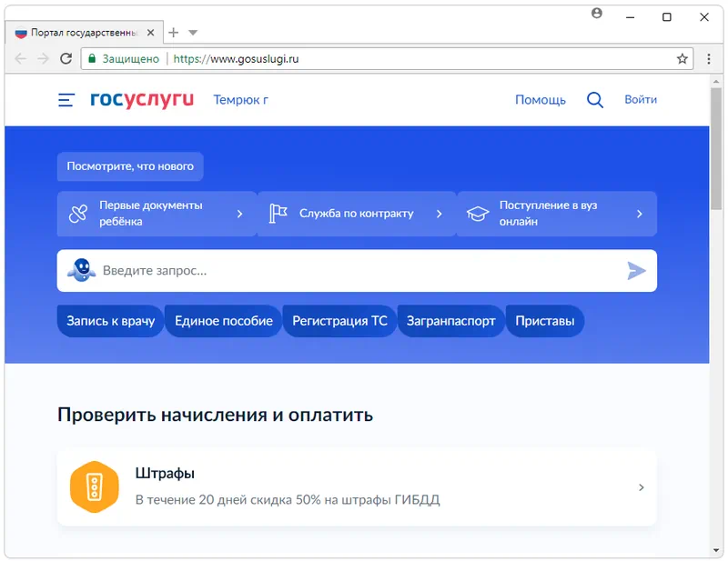Click the green padlock security icon

[x=92, y=58]
